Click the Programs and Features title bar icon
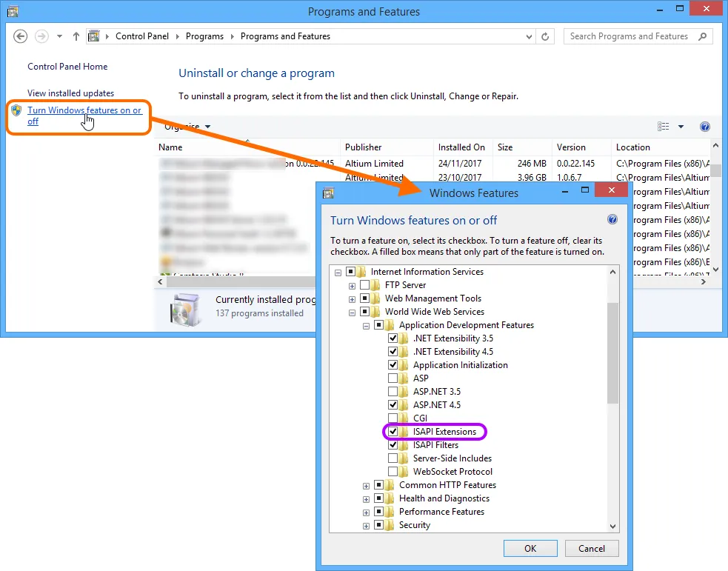Viewport: 728px width, 571px height. (13, 11)
